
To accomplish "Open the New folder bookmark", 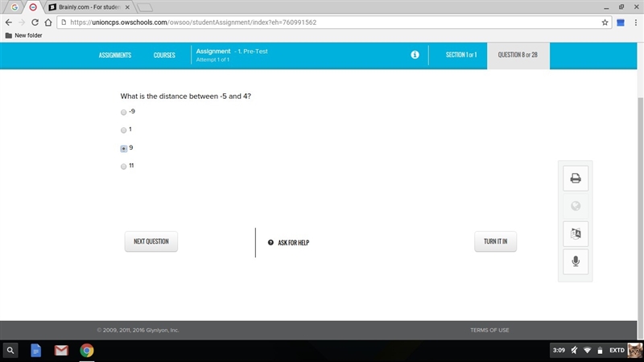I will click(x=23, y=35).
